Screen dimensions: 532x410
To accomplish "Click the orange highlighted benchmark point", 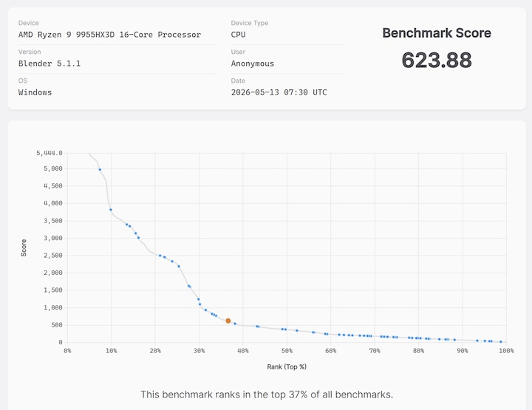I will click(228, 321).
